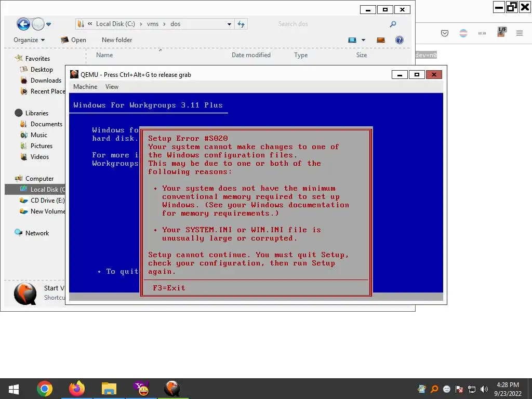Screen dimensions: 532x399
Task: Expand the address bar history dropdown
Action: tap(229, 24)
